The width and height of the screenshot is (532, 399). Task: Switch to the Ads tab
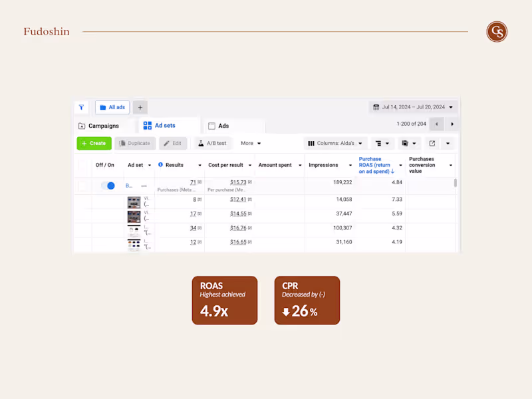(234, 126)
